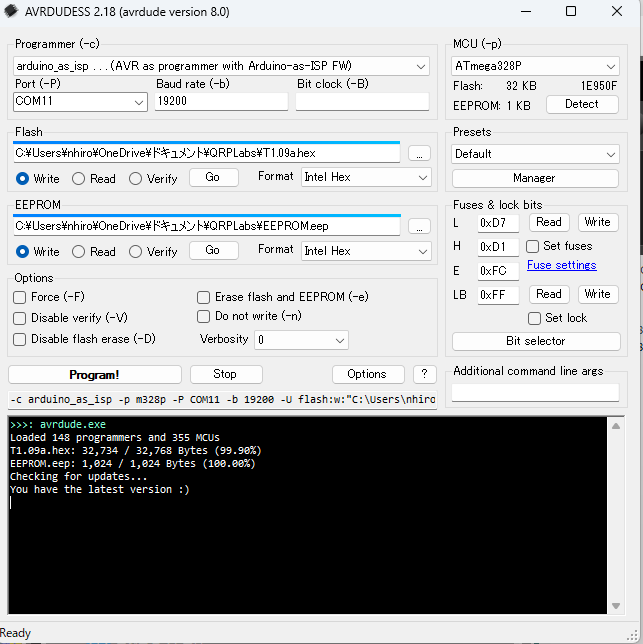Browse for EEPROM file with ... button
This screenshot has height=644, width=643.
(419, 226)
